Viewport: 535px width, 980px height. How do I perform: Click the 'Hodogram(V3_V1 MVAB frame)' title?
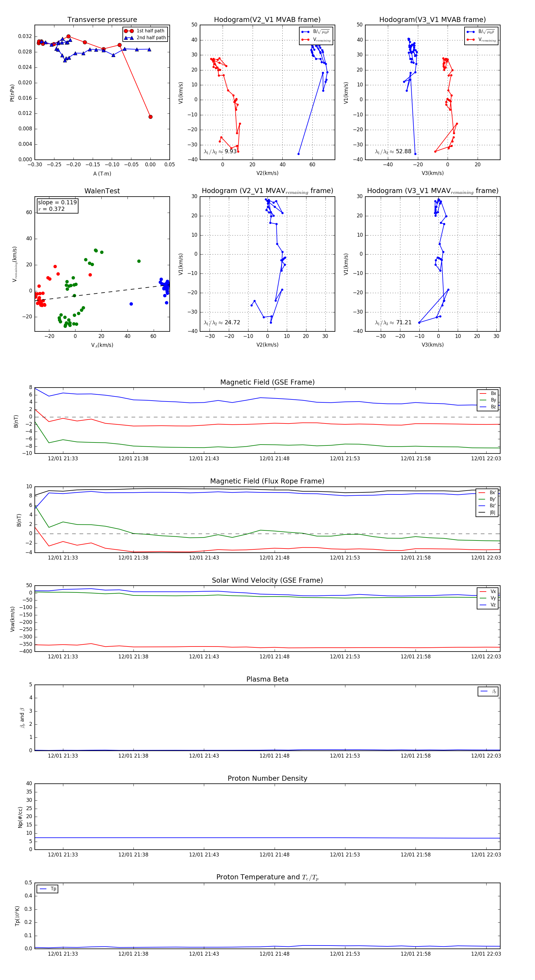pos(432,20)
